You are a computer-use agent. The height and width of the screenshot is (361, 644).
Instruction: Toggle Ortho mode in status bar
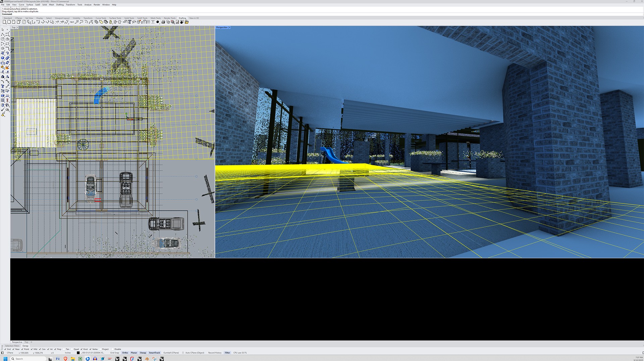[125, 353]
